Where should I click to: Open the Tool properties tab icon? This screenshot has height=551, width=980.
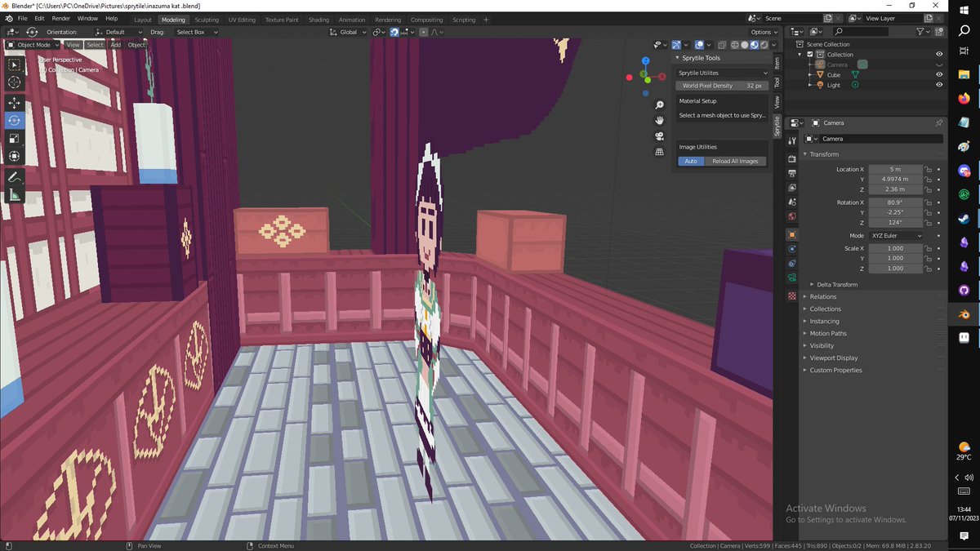(x=791, y=141)
